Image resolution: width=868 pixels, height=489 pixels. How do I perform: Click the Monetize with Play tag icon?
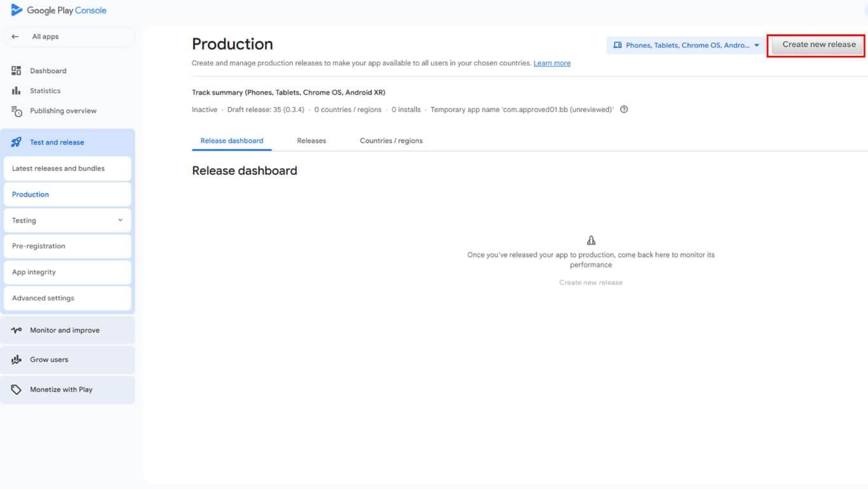tap(17, 390)
